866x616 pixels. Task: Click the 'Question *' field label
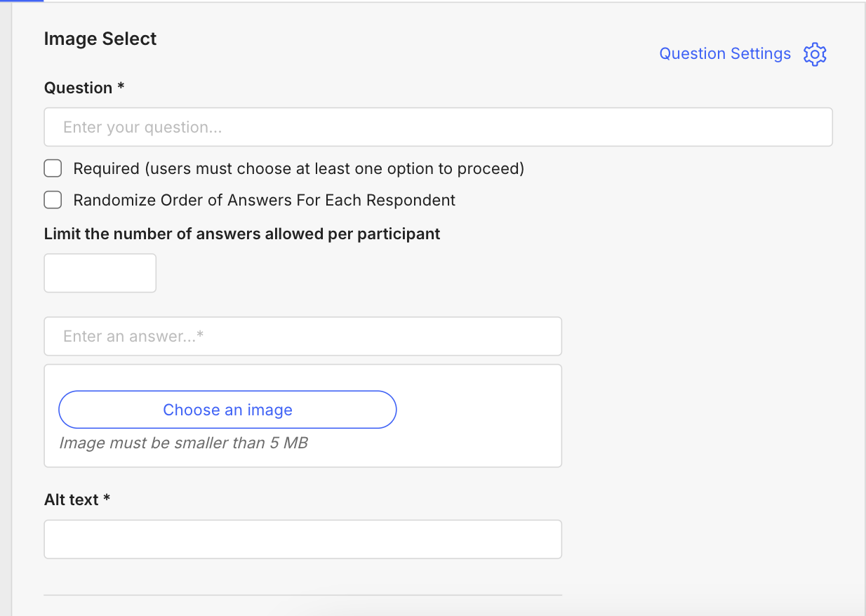(x=84, y=88)
